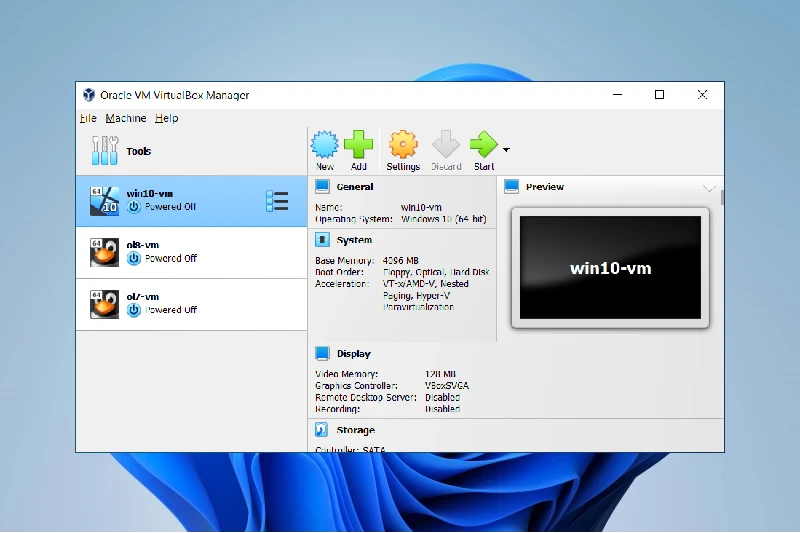Image resolution: width=800 pixels, height=533 pixels.
Task: Click the System section chip icon
Action: (x=322, y=239)
